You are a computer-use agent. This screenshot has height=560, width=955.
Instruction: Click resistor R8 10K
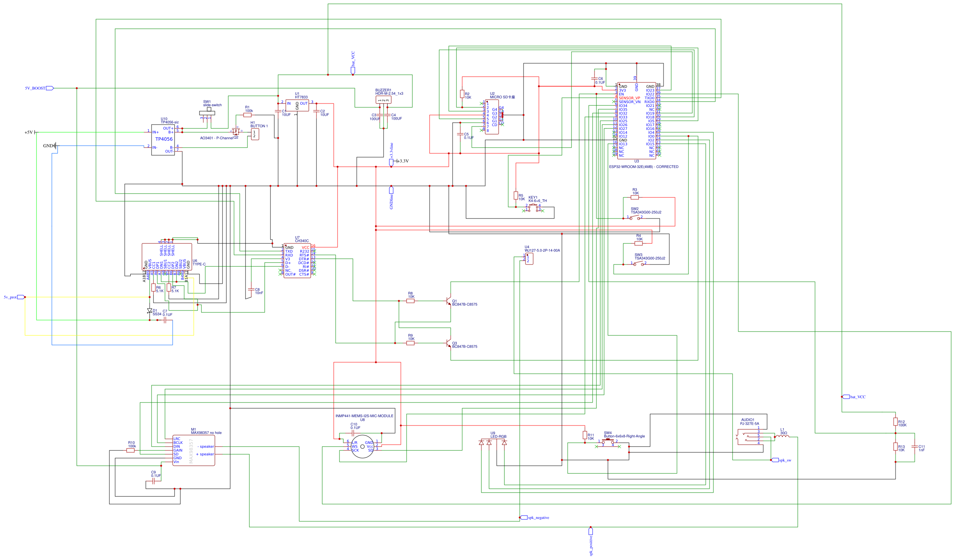click(410, 301)
